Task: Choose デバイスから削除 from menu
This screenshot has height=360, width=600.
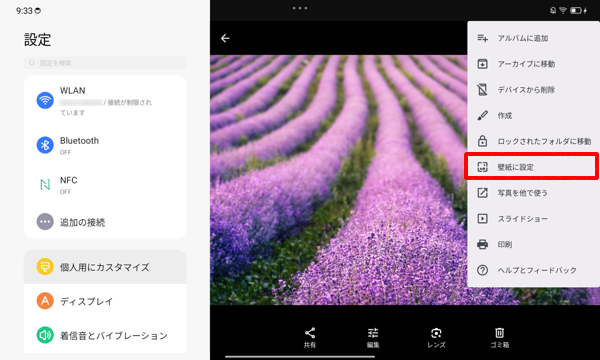Action: pyautogui.click(x=526, y=90)
